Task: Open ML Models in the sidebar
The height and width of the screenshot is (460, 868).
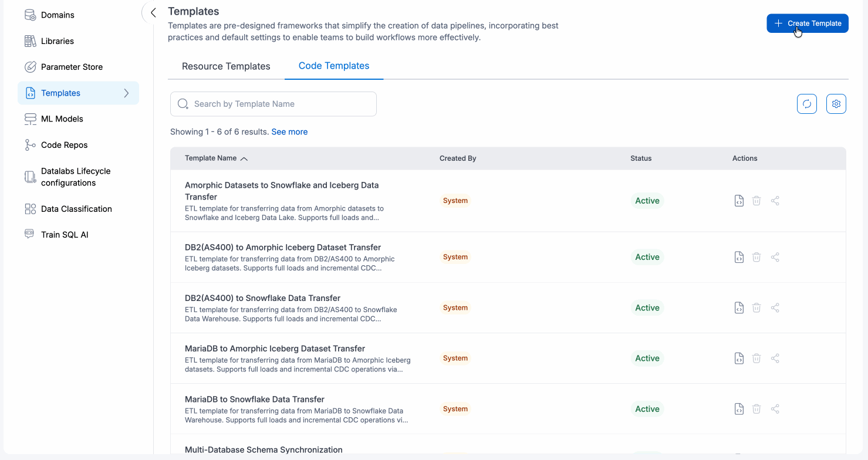Action: click(x=62, y=119)
